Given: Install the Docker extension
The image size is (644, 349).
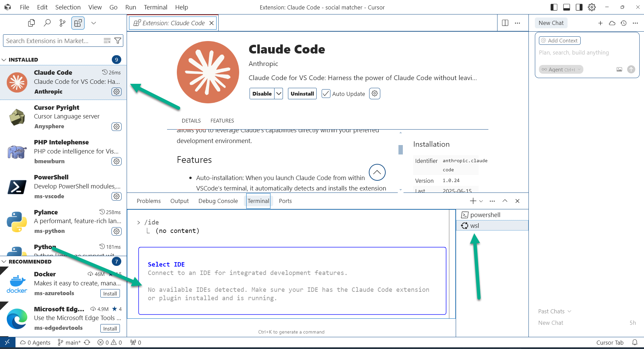Looking at the screenshot, I should point(110,293).
